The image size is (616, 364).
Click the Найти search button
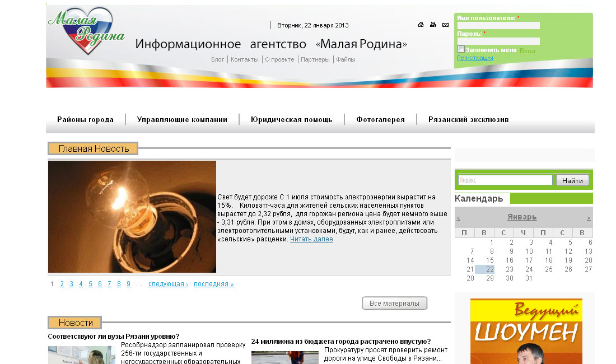click(x=572, y=180)
